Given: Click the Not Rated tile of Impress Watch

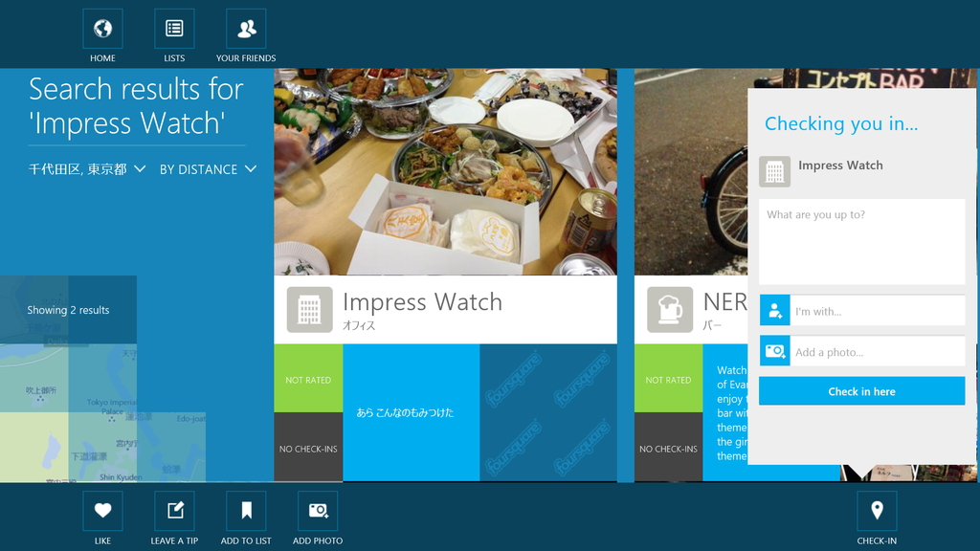Looking at the screenshot, I should pyautogui.click(x=308, y=378).
